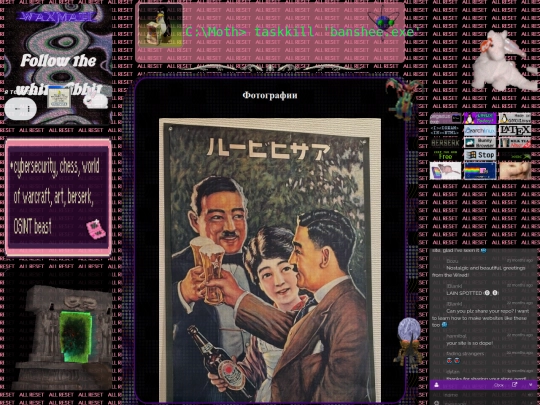Viewport: 540px width, 405px height.
Task: Click the emoji icon below chat name field
Action: click(436, 403)
